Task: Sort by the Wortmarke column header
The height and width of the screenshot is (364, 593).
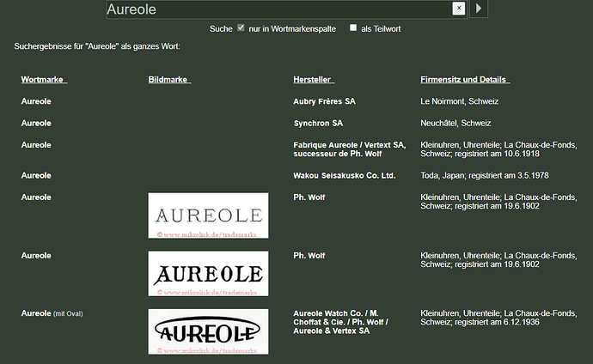Action: [x=44, y=80]
